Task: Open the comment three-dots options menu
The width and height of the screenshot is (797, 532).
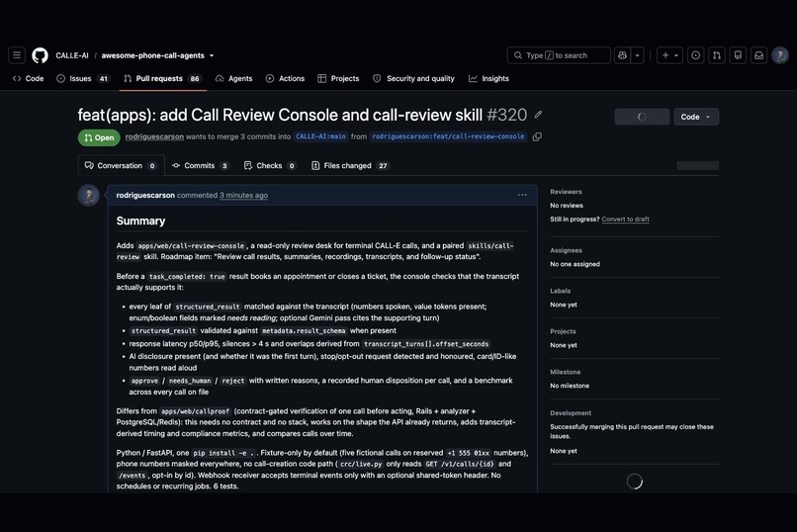Action: tap(522, 195)
